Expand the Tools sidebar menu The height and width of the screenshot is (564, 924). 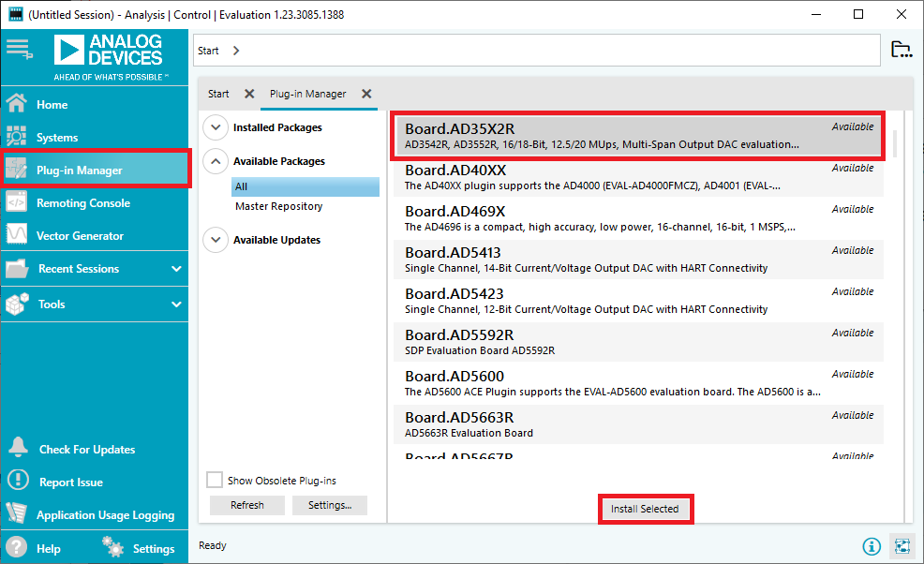click(x=176, y=304)
